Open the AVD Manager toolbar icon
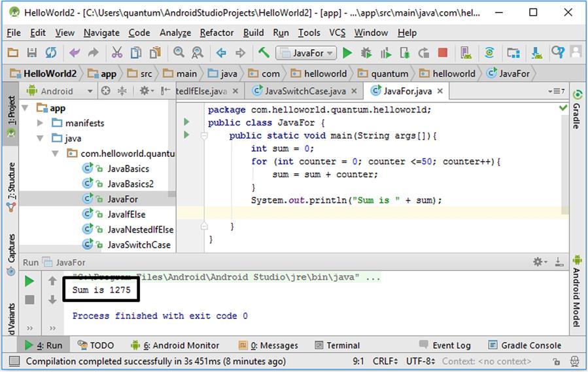 466,52
